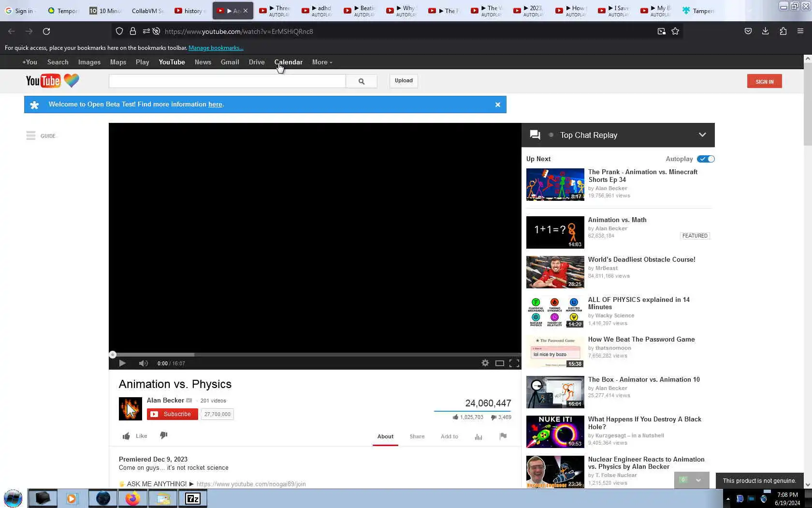Click the Upload button
Image resolution: width=812 pixels, height=508 pixels.
click(x=404, y=81)
